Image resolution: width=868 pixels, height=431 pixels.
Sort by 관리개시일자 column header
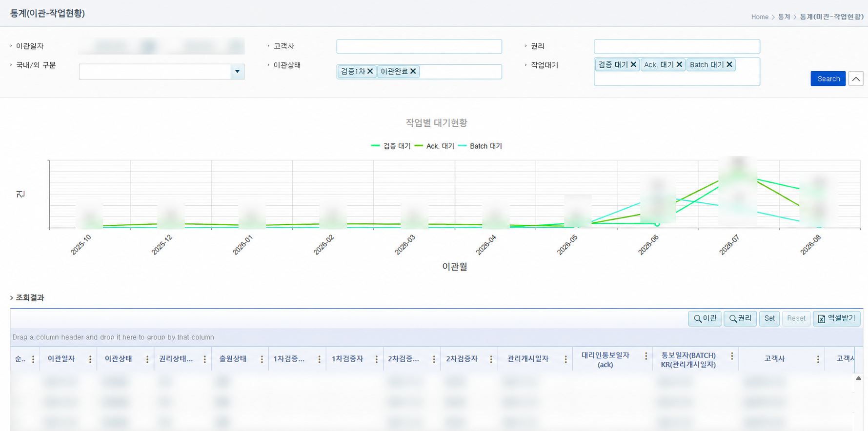[x=528, y=359]
